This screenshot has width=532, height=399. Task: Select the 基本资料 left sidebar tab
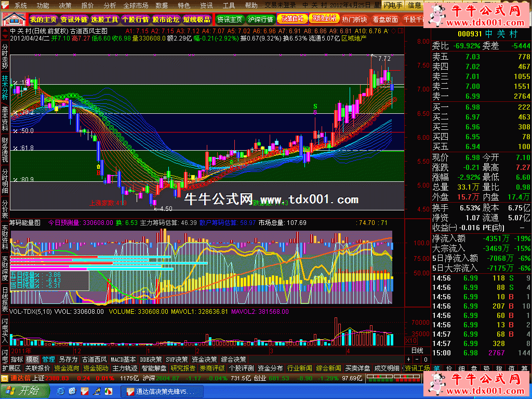coord(5,119)
